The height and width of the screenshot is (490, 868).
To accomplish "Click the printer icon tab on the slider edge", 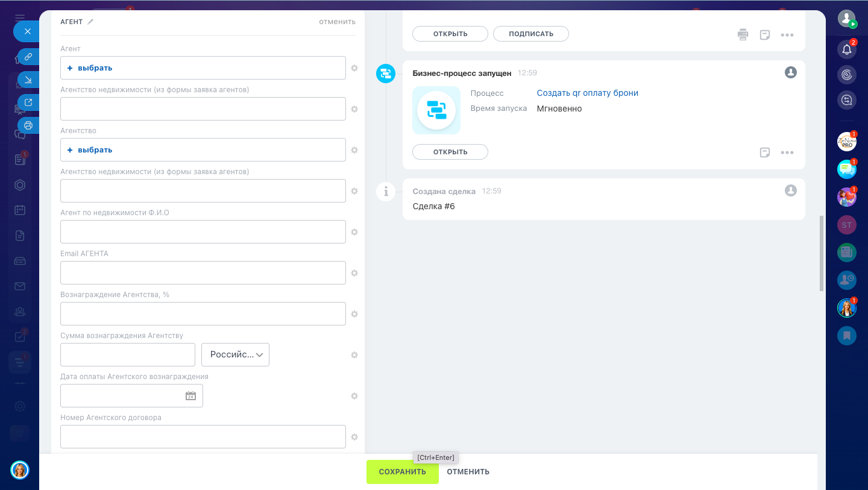I will pos(28,125).
